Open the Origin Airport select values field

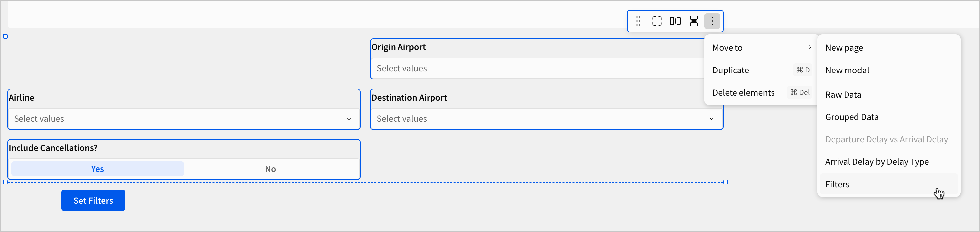536,68
